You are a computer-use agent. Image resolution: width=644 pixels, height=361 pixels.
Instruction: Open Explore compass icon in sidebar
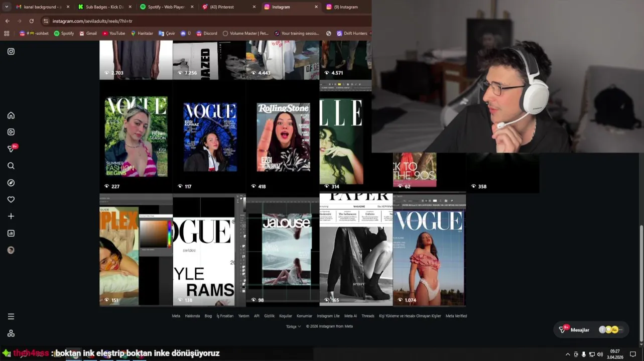pyautogui.click(x=11, y=183)
